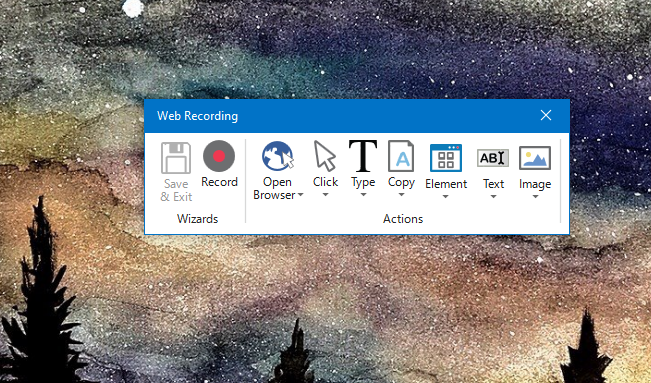
Task: Select the Text action AB icon
Action: coord(493,158)
